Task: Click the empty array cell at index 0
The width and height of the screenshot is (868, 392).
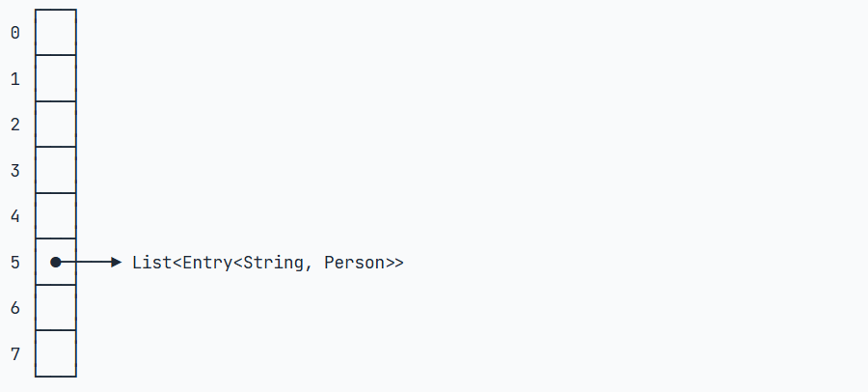Action: 56,32
